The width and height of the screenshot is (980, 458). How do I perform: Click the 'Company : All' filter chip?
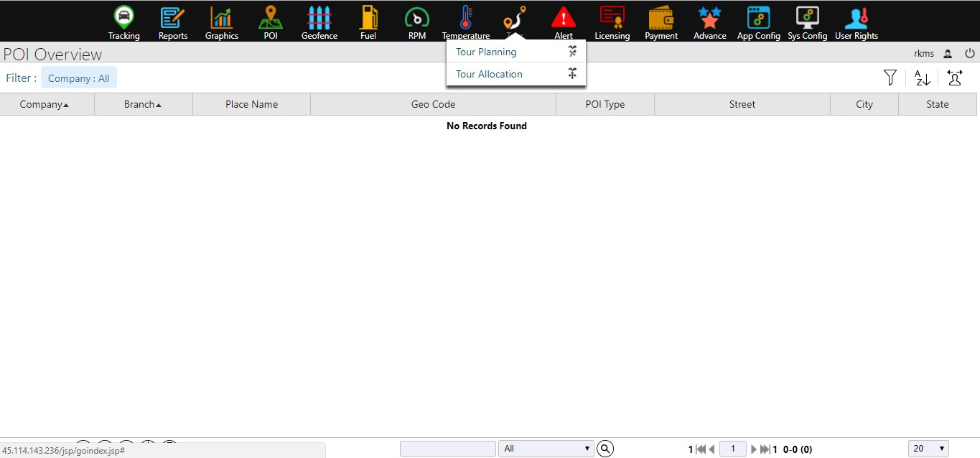pos(79,78)
